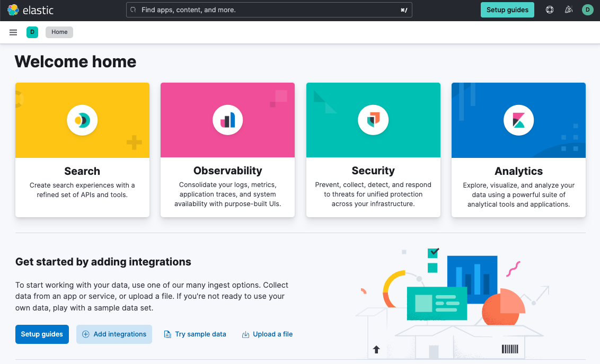Click the blue Setup guides button

(42, 334)
